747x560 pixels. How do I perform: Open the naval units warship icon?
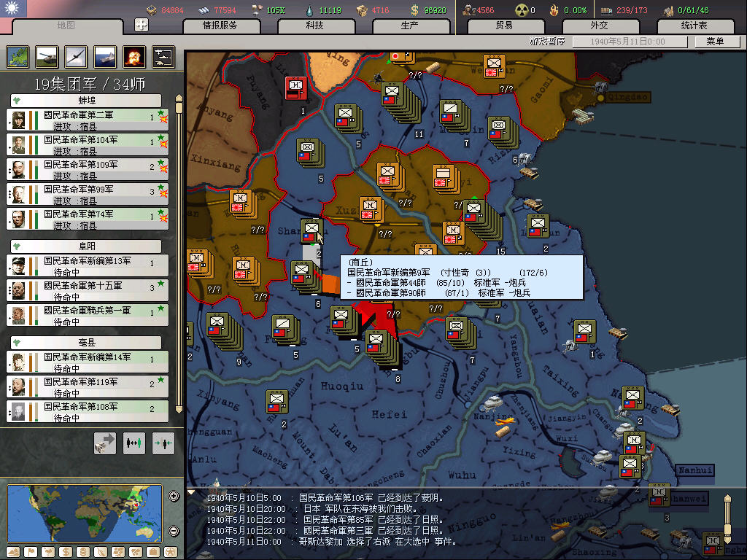coord(105,57)
